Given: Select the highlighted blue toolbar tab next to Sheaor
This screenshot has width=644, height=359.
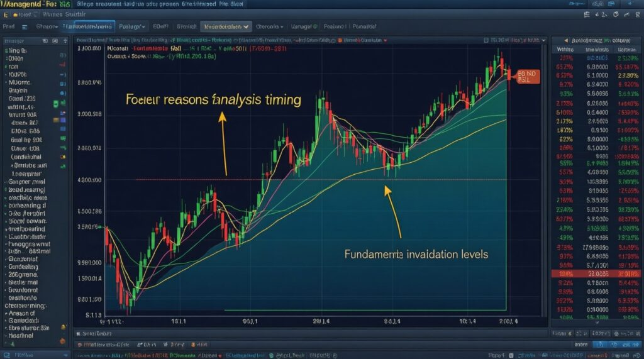Looking at the screenshot, I should click(x=88, y=26).
